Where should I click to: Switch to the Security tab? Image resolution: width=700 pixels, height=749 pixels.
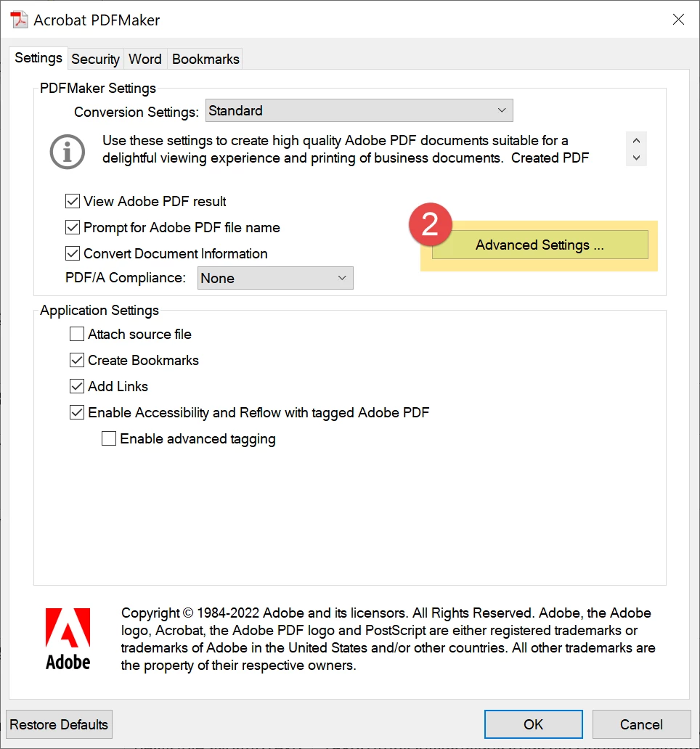coord(96,60)
